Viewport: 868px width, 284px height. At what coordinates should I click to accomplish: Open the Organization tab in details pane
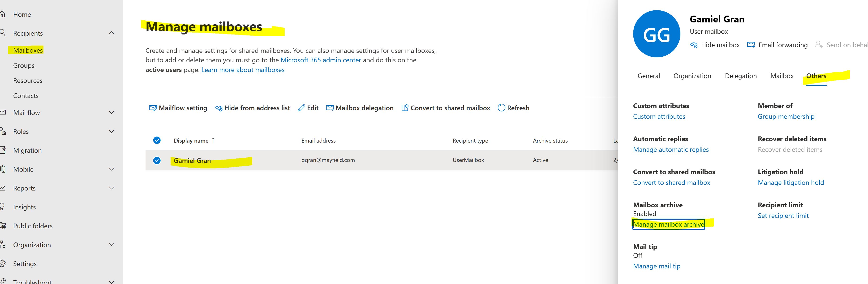(692, 76)
